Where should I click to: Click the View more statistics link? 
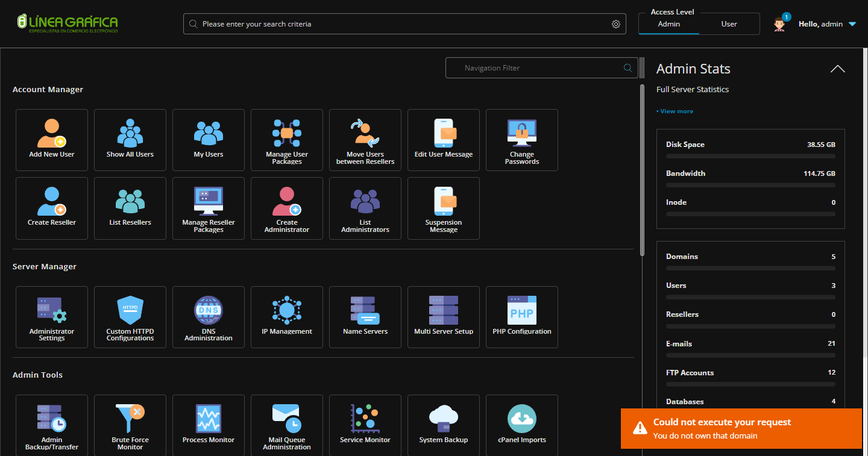[676, 111]
